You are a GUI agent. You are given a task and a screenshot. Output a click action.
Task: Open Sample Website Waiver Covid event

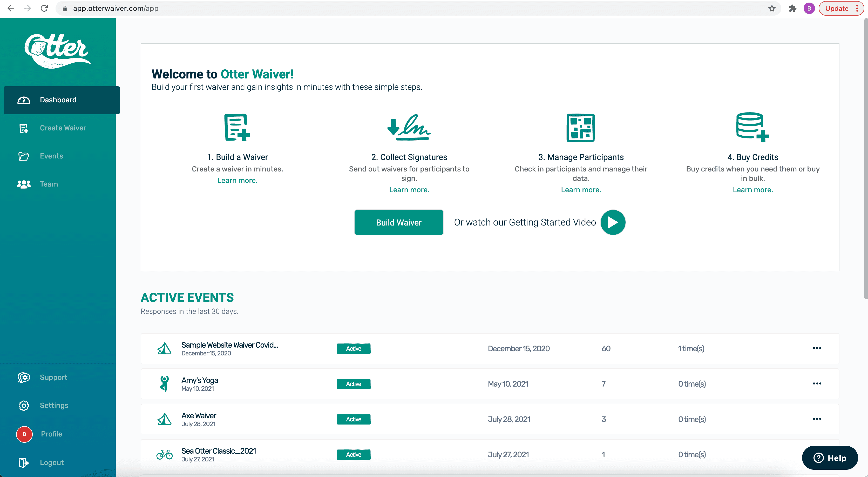coord(229,345)
